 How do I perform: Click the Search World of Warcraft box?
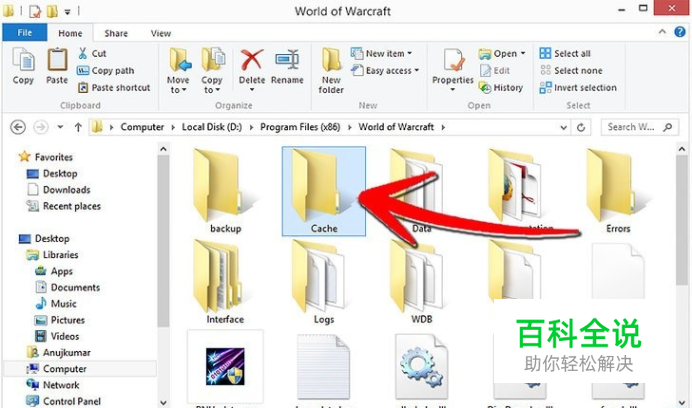[639, 127]
